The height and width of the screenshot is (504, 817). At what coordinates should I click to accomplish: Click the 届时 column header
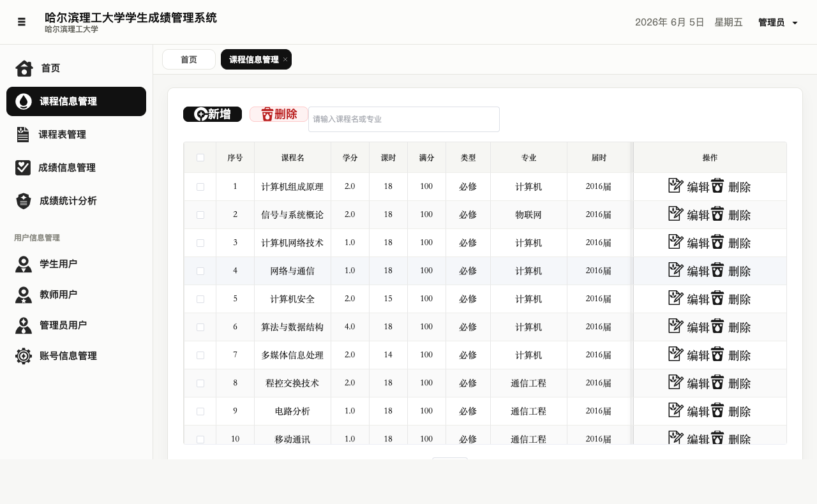599,158
